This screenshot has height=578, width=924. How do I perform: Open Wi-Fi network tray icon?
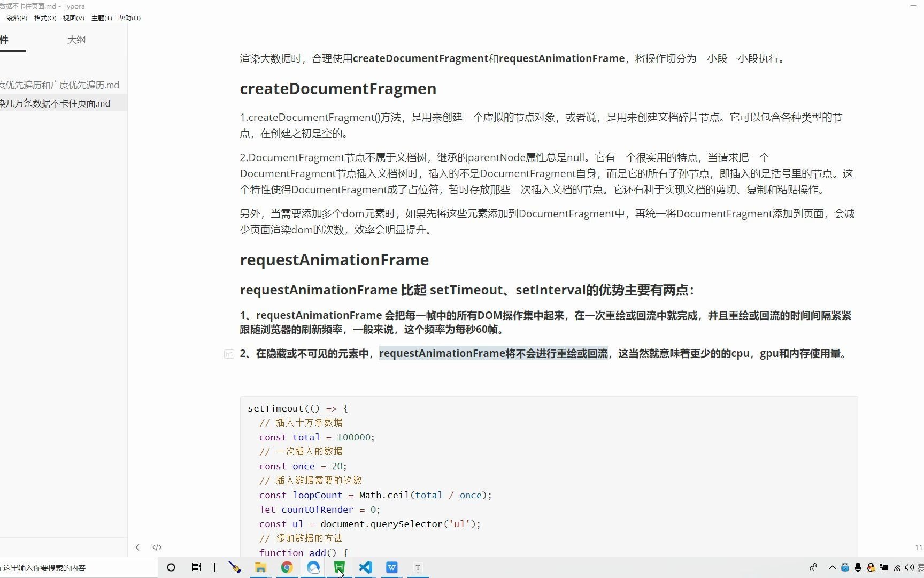[897, 567]
